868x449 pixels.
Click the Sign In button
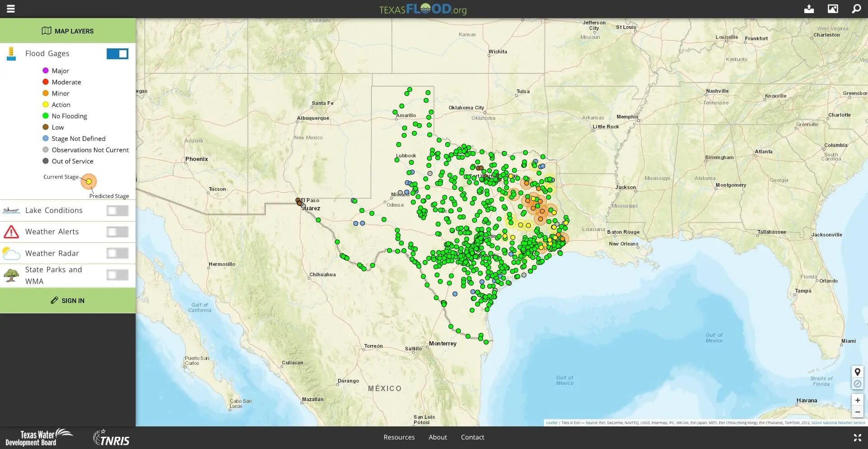click(68, 301)
